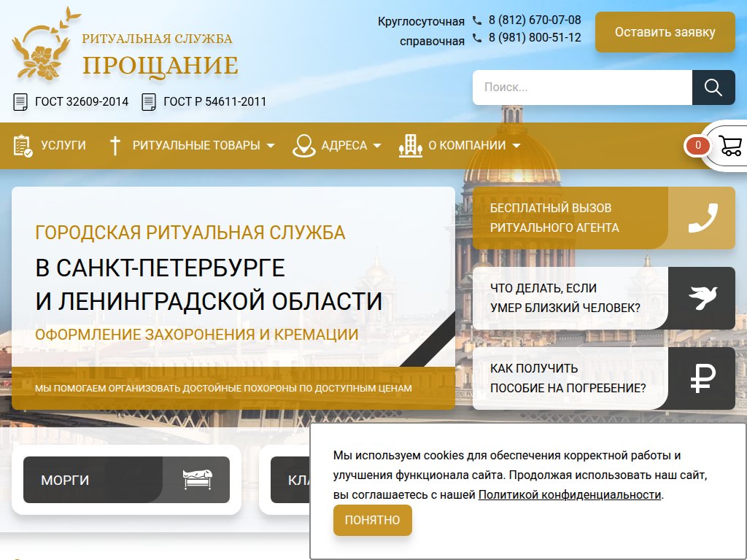Open the Услуги menu item
The image size is (747, 560).
[63, 145]
